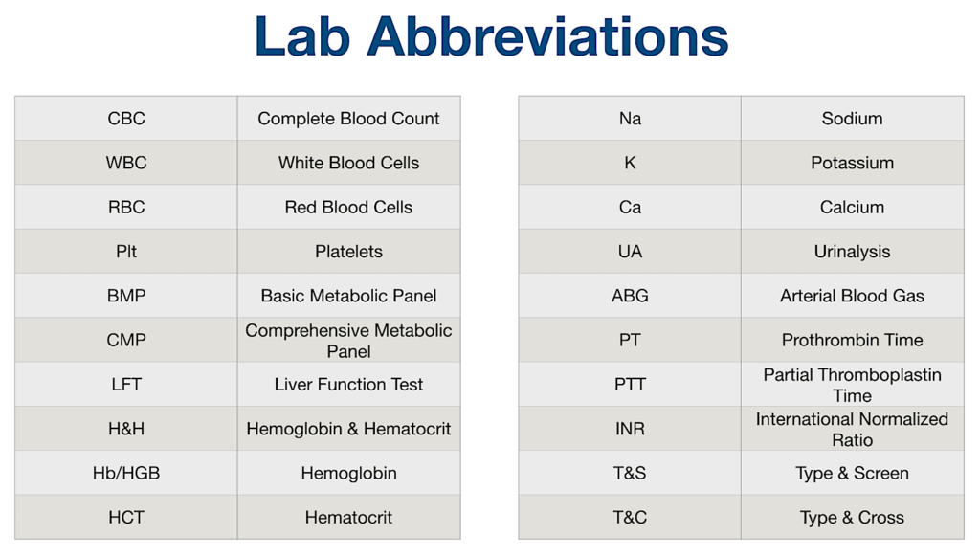
Task: Select the Potassium definition cell
Action: tap(853, 163)
